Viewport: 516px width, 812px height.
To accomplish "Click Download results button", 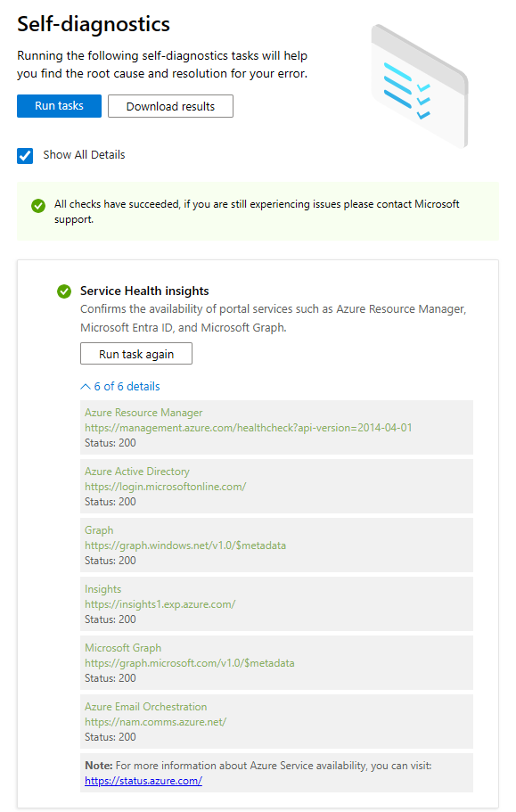I will click(170, 106).
